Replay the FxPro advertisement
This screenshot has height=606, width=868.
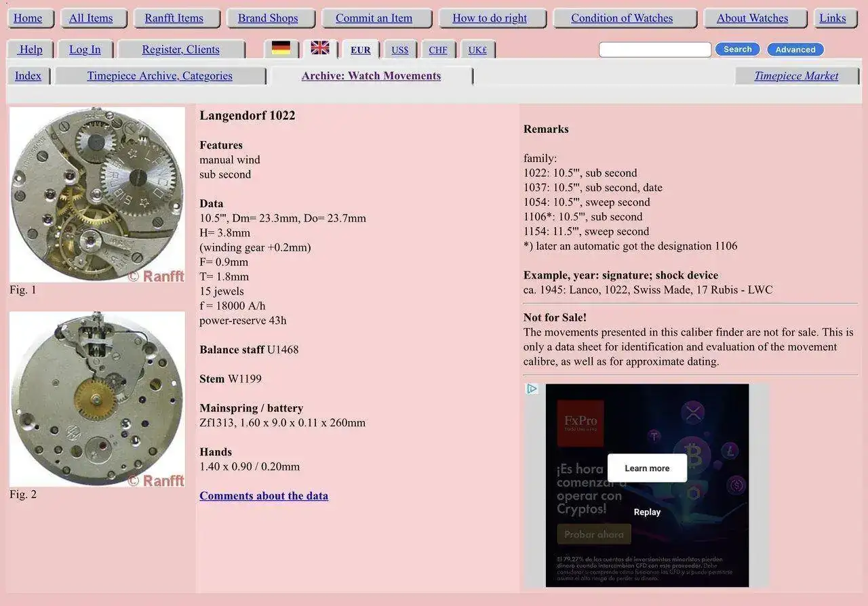(x=647, y=512)
